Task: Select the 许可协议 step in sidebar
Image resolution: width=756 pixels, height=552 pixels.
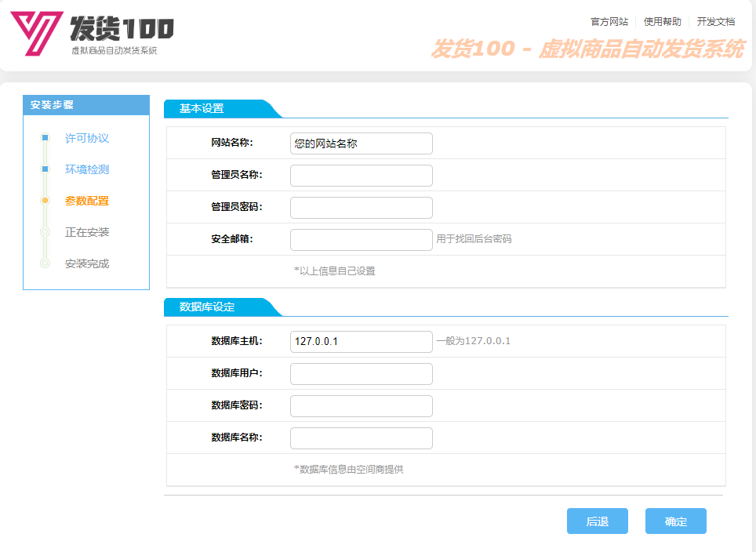Action: point(87,138)
